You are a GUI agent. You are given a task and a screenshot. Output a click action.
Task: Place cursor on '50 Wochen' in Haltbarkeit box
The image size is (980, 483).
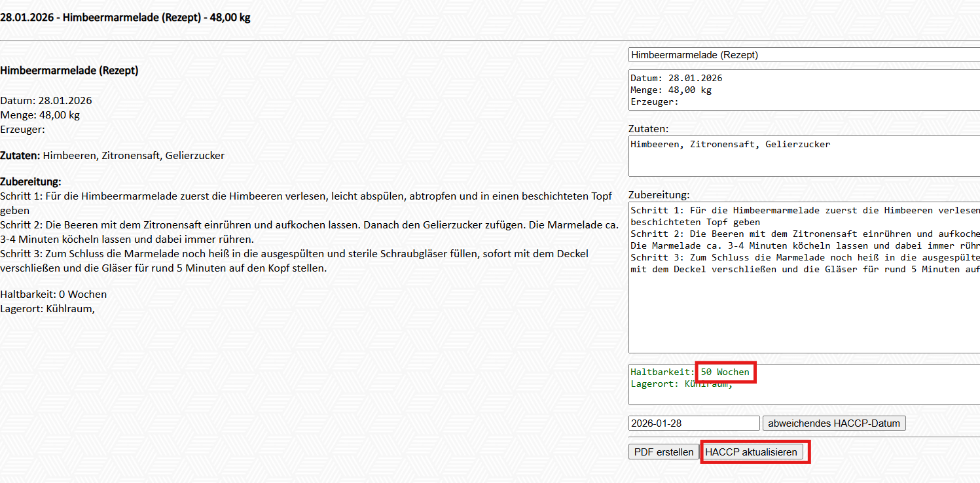pos(725,372)
